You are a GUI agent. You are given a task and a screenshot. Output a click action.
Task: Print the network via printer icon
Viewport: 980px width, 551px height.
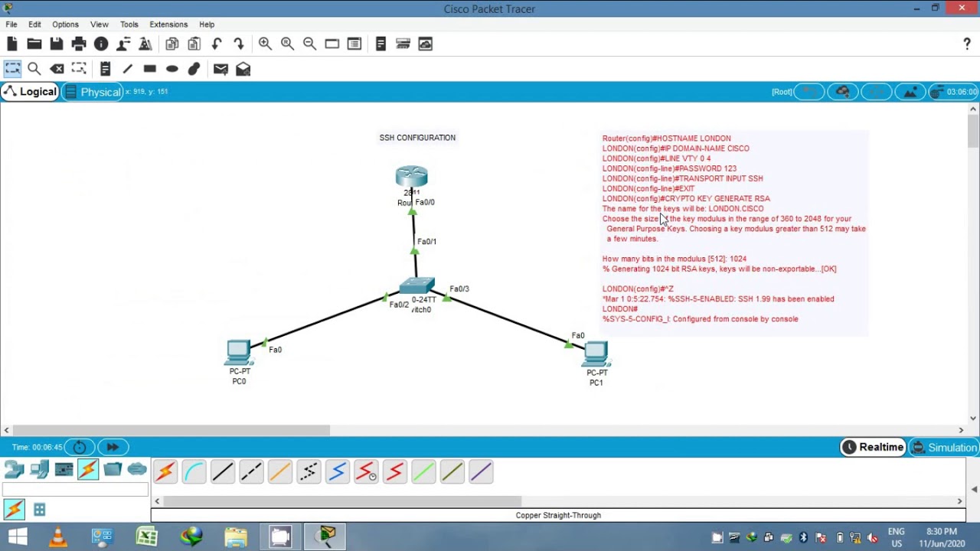pos(79,44)
